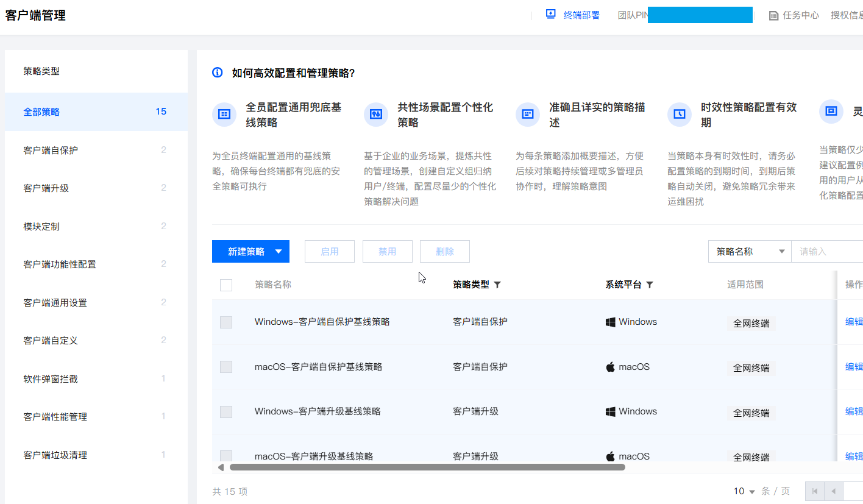Image resolution: width=863 pixels, height=504 pixels.
Task: Check the Windows-客户端升级基线策略 row checkbox
Action: click(x=226, y=412)
